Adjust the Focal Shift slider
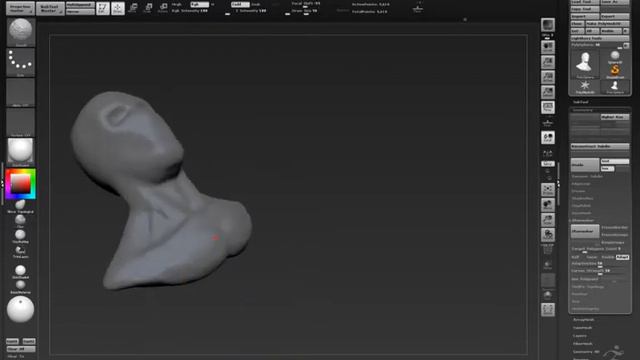This screenshot has width=640, height=360. pos(306,4)
